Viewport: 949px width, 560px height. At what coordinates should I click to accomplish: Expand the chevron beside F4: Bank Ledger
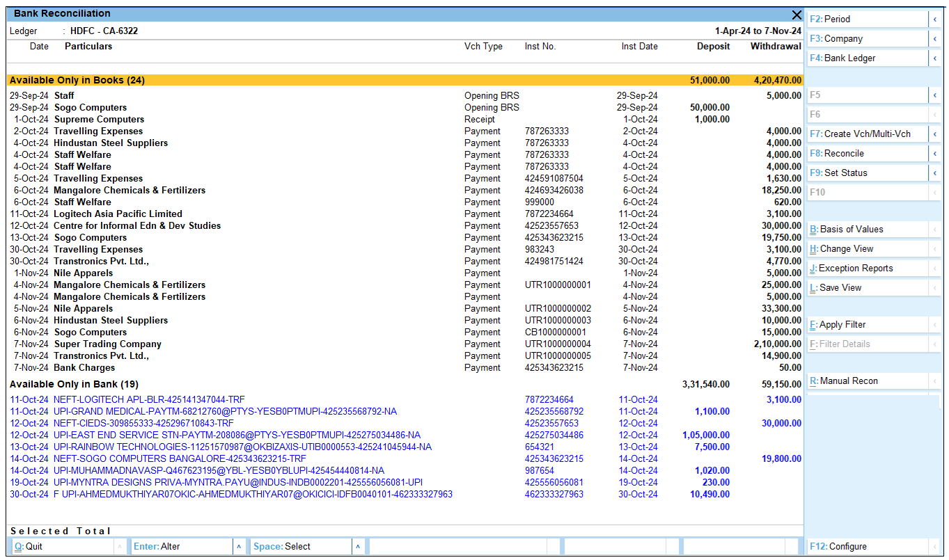[x=934, y=58]
